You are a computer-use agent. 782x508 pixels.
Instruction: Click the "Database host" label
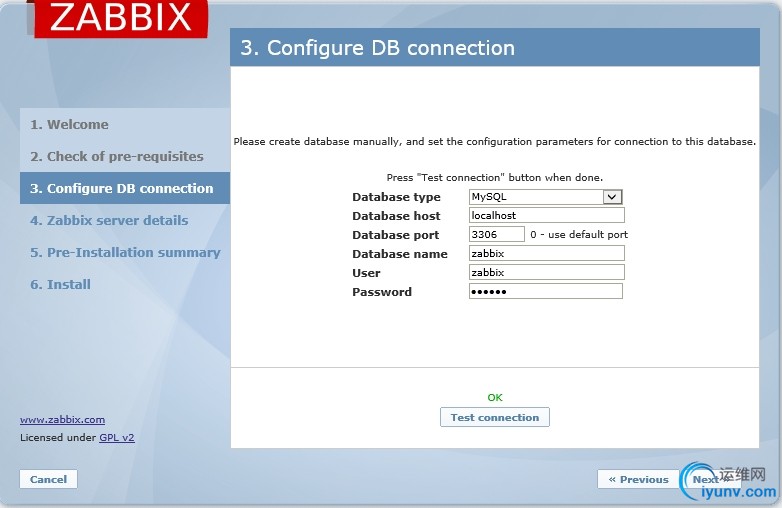click(396, 216)
